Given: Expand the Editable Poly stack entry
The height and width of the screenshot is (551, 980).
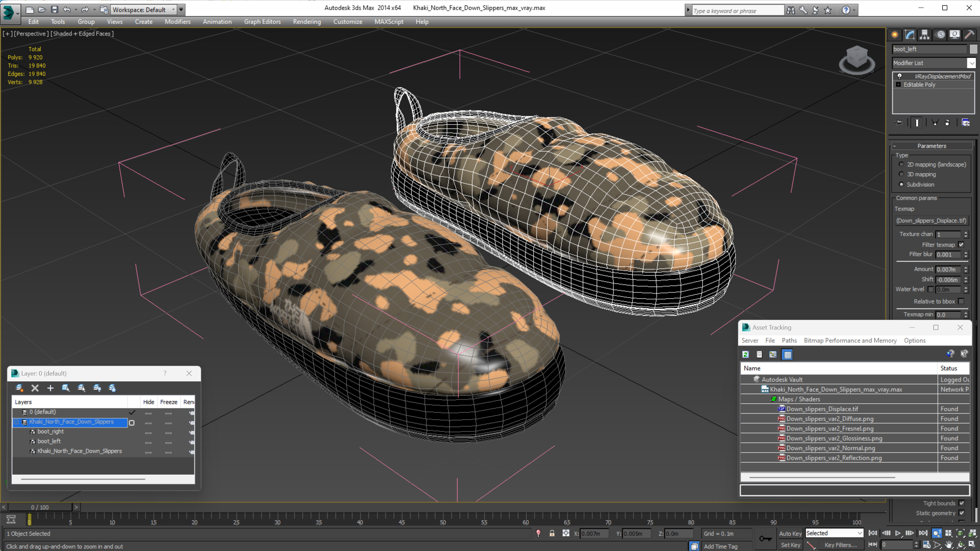Looking at the screenshot, I should [899, 84].
